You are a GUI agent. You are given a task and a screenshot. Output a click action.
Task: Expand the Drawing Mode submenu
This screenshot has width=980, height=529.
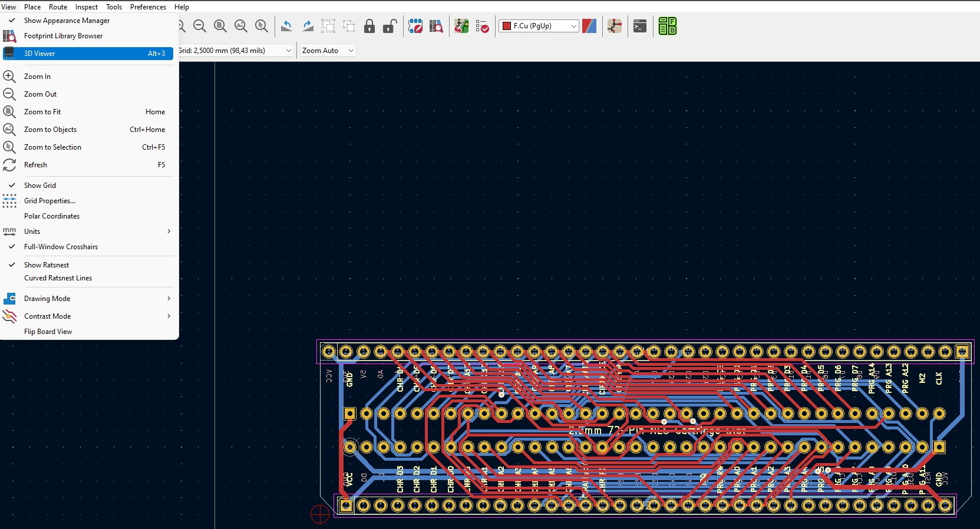coord(88,299)
